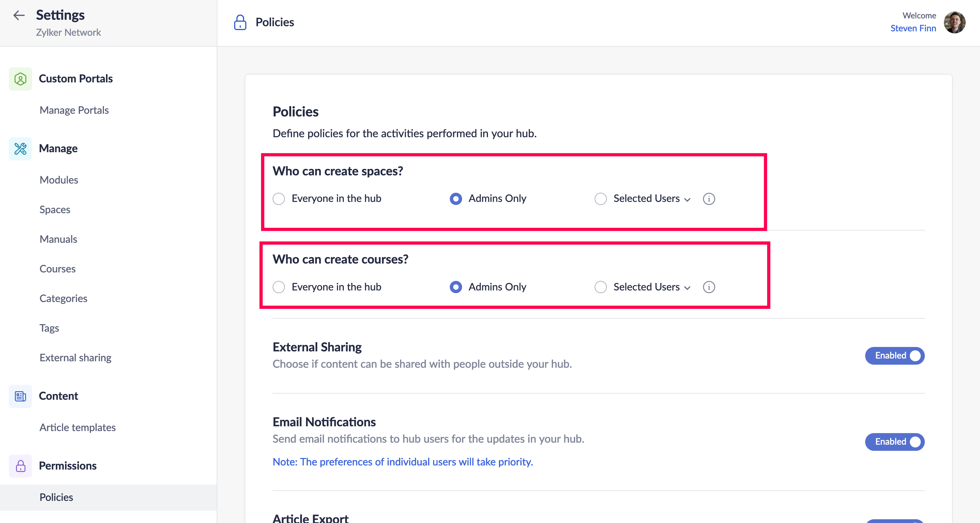980x523 pixels.
Task: Click the Content section heading
Action: 59,396
